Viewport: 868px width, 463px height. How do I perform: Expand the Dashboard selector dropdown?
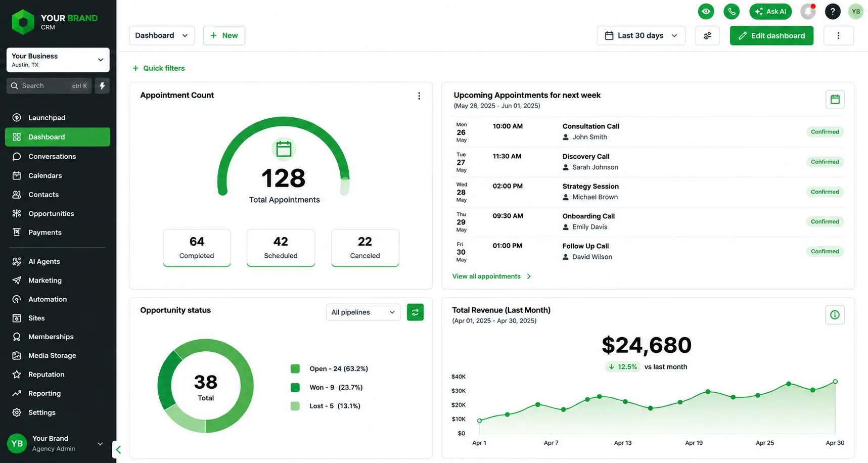[162, 35]
